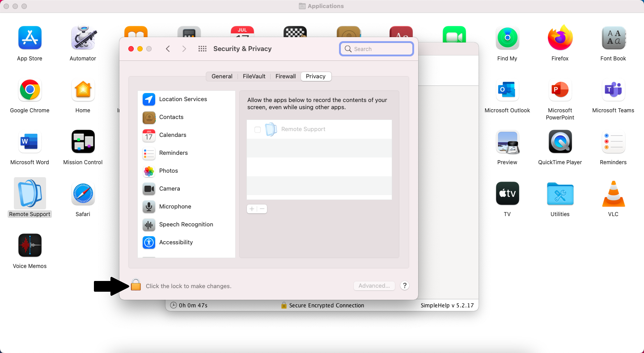Viewport: 644px width, 353px height.
Task: Click the lock icon to make changes
Action: click(136, 285)
